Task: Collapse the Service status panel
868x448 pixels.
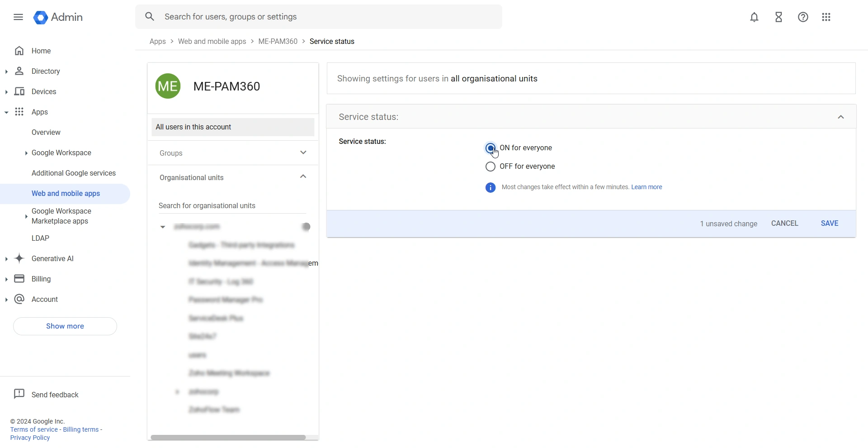Action: pos(841,117)
